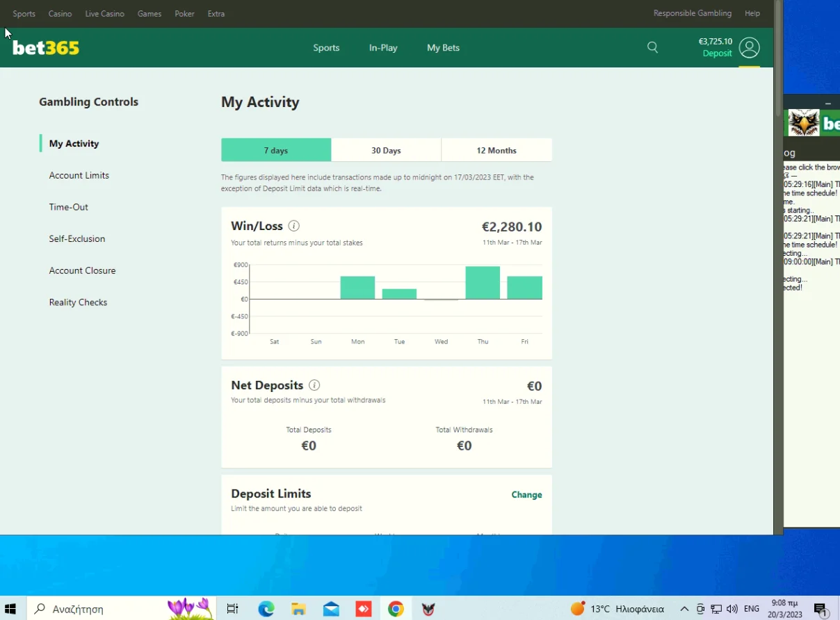The image size is (840, 620).
Task: Open the Mail app from the taskbar
Action: [331, 609]
